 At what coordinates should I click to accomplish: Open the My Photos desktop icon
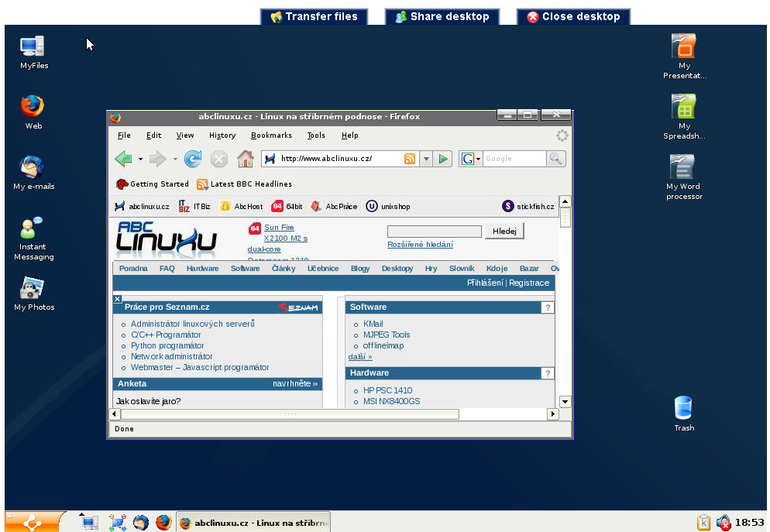click(x=33, y=293)
